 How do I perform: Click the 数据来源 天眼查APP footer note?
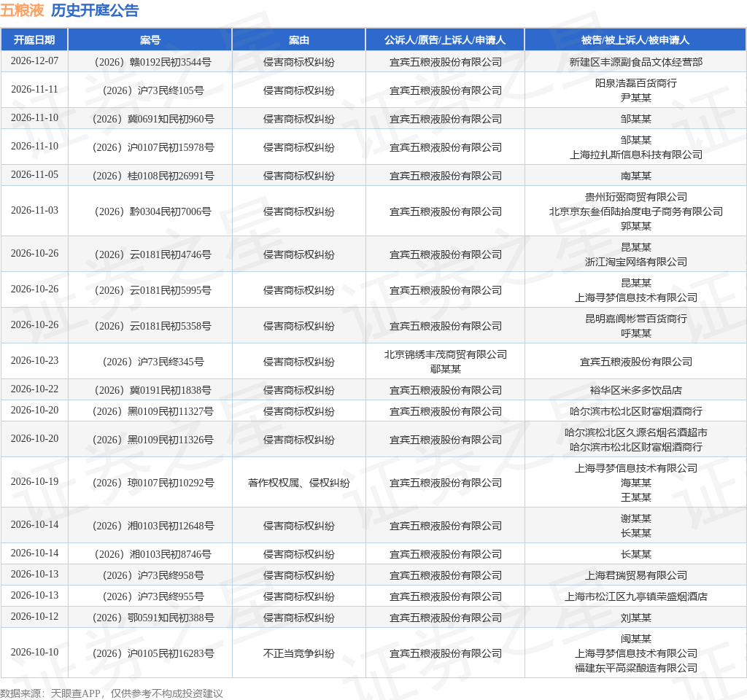tap(112, 693)
